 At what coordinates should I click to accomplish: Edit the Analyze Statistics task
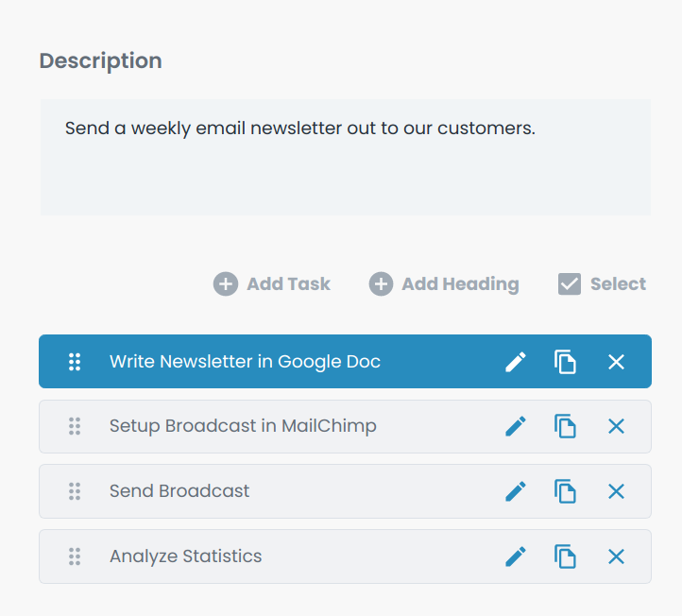(516, 556)
